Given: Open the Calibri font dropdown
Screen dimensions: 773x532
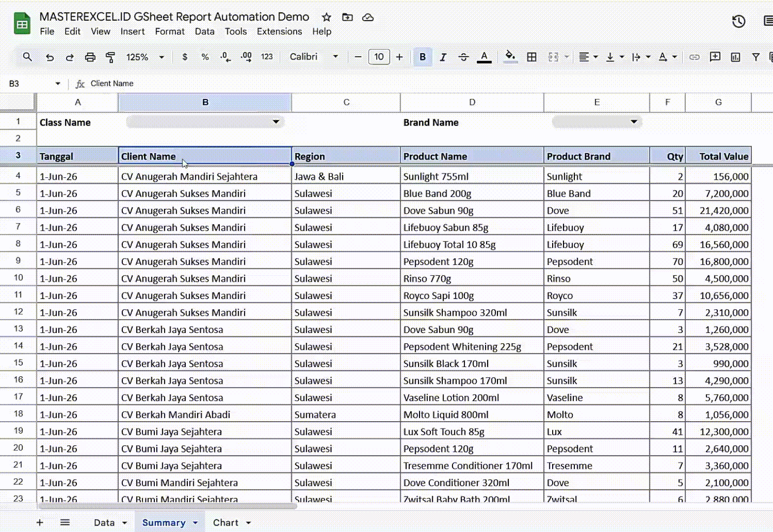Looking at the screenshot, I should pyautogui.click(x=314, y=57).
